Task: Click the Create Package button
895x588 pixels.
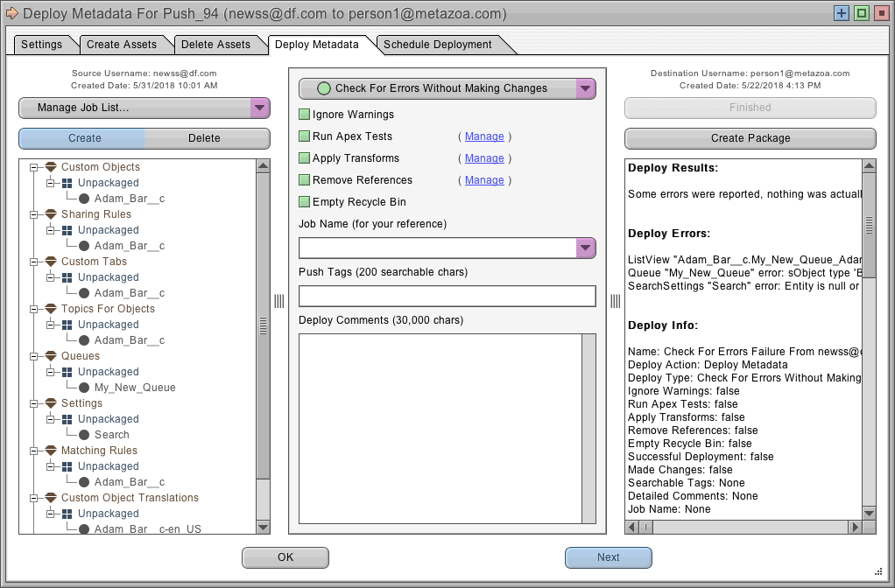Action: click(x=751, y=138)
